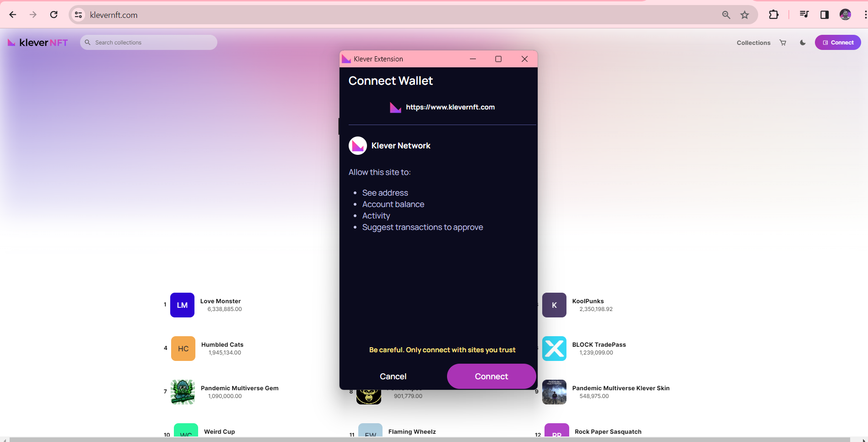Click BLOCK TradePass collection name
The height and width of the screenshot is (442, 868).
click(599, 345)
